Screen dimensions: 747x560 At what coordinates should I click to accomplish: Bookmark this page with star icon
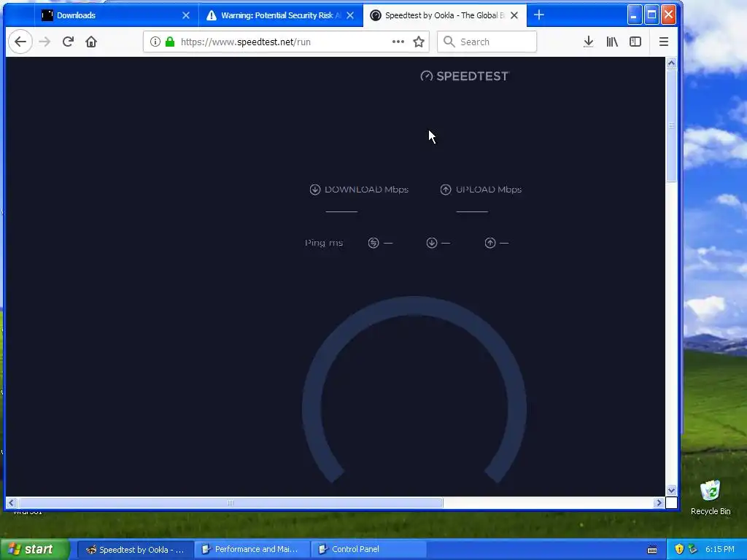click(x=419, y=42)
